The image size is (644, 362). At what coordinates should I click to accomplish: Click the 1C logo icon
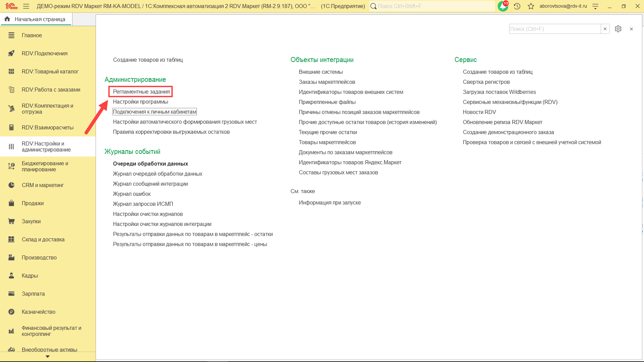(x=11, y=6)
